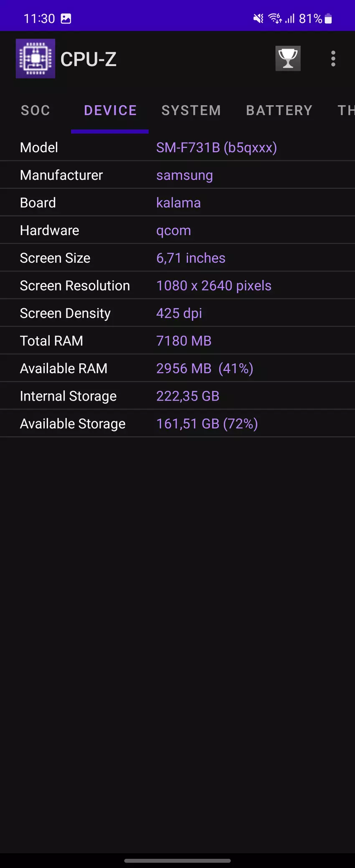Tap the muted sound status icon
Screen dimensions: 355x868
pos(259,18)
